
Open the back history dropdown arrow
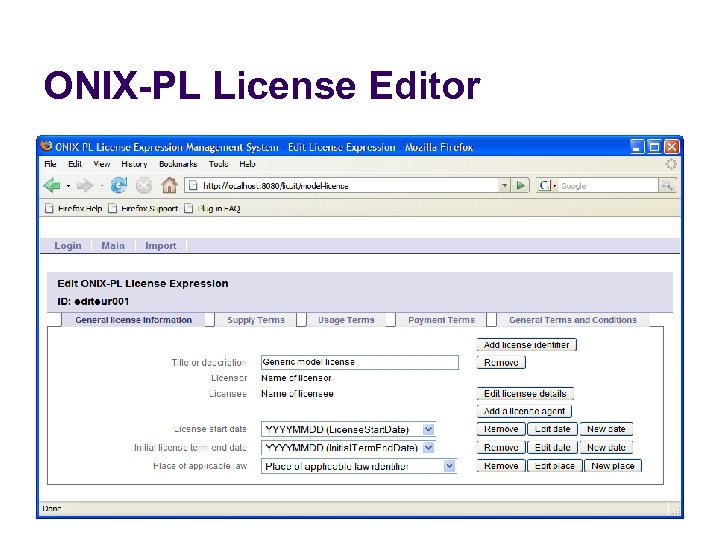pos(68,186)
